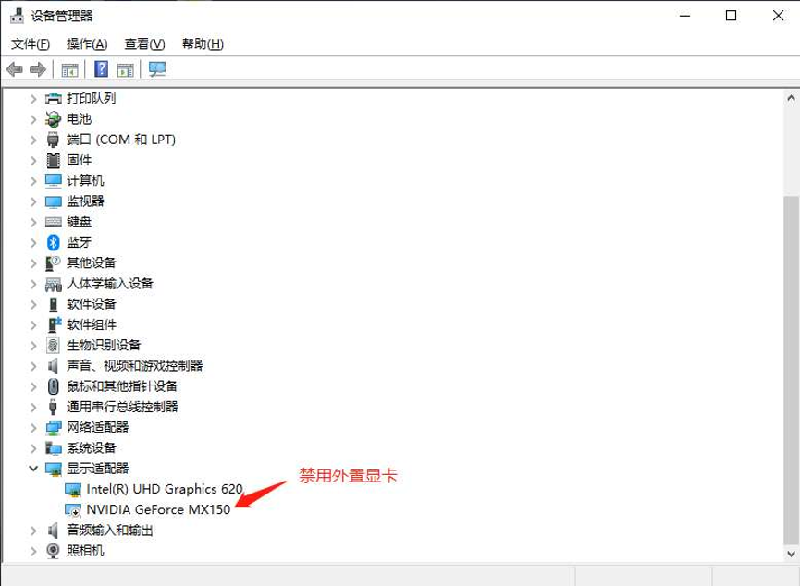This screenshot has width=800, height=586.
Task: Open the 文件(F) menu
Action: click(30, 44)
